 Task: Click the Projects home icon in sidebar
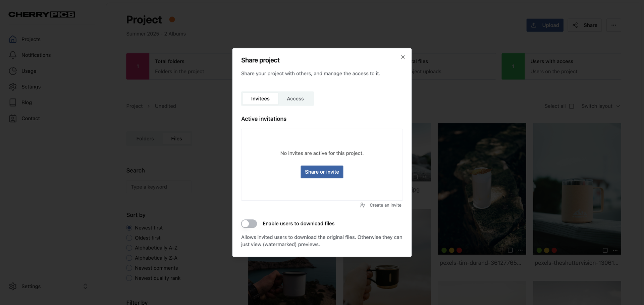pos(13,39)
